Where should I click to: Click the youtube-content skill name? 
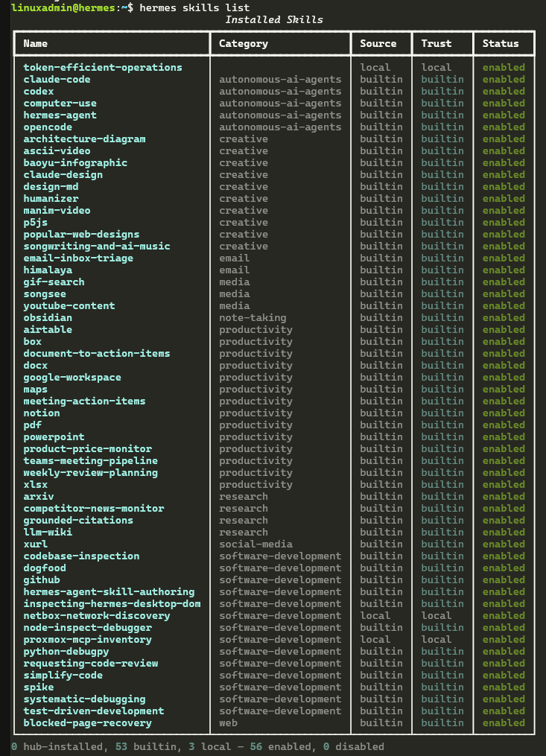(x=69, y=305)
